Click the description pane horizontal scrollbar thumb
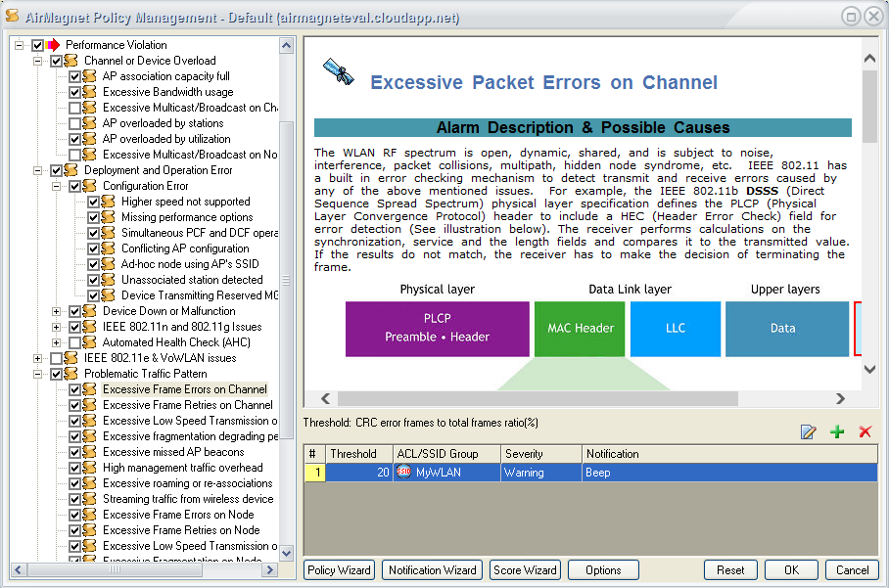889x588 pixels. (538, 398)
